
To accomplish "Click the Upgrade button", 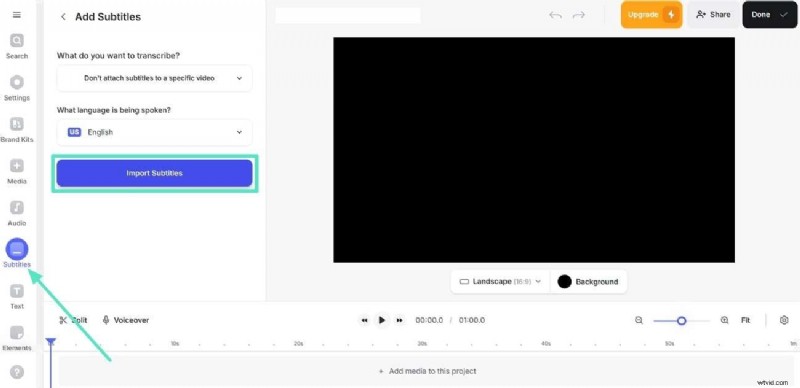I will pyautogui.click(x=652, y=15).
